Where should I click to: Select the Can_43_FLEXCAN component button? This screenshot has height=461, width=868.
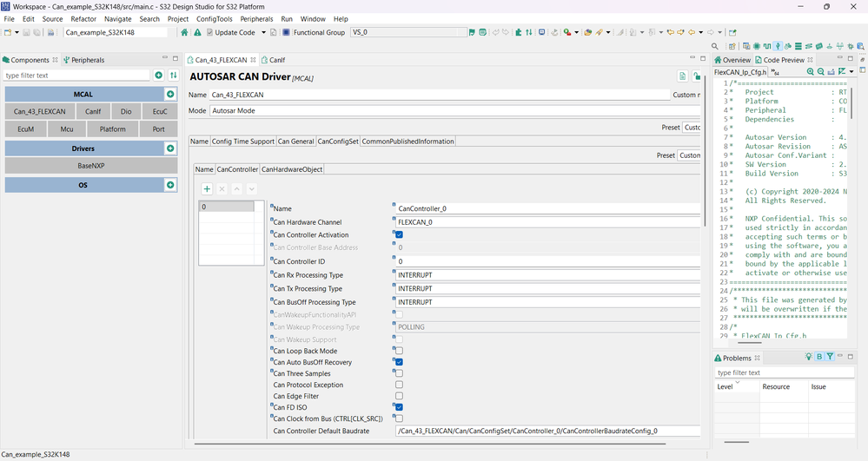point(39,111)
